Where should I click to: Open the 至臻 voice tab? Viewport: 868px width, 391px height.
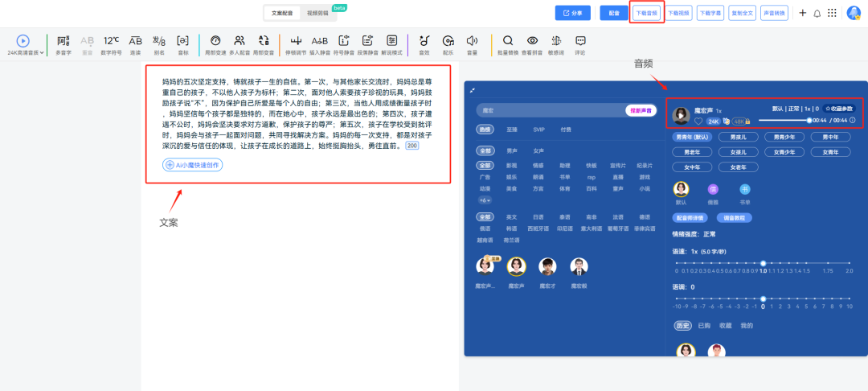pyautogui.click(x=512, y=130)
